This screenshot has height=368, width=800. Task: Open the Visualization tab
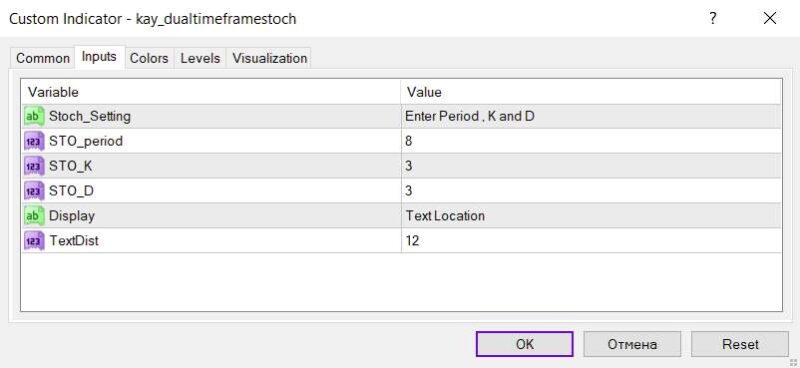coord(269,58)
